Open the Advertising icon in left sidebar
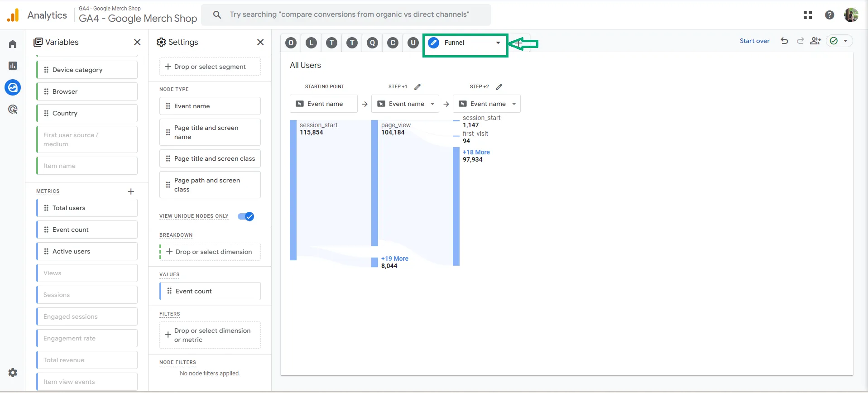The height and width of the screenshot is (393, 868). coord(13,109)
